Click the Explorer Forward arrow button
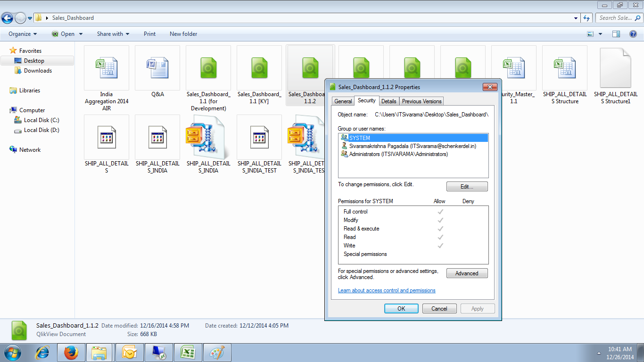644x362 pixels. coord(20,18)
